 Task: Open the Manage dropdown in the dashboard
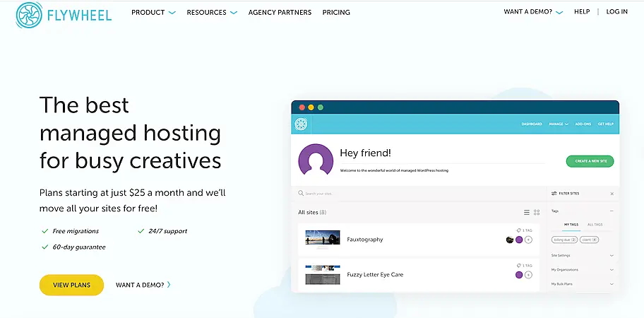point(558,124)
